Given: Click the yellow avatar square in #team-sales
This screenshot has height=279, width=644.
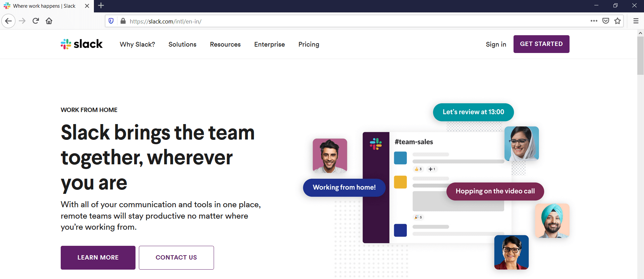Looking at the screenshot, I should 400,182.
